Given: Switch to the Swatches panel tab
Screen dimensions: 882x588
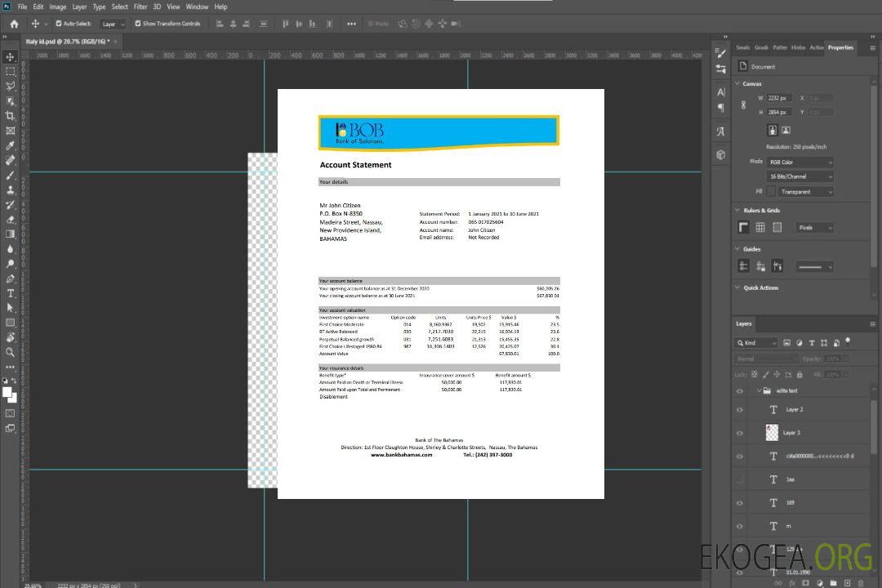Looking at the screenshot, I should (743, 47).
